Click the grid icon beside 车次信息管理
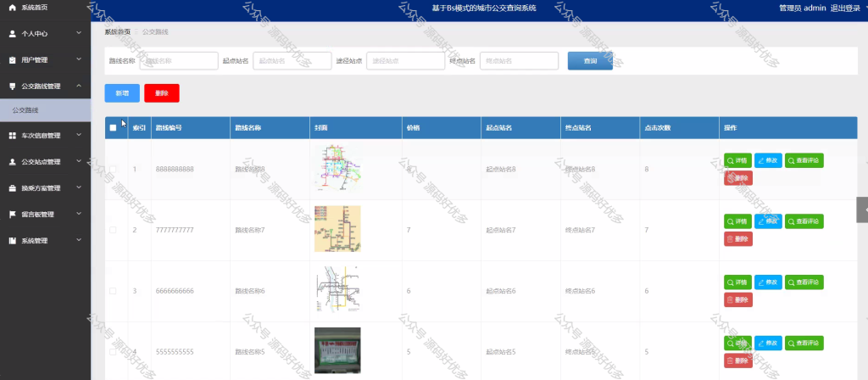 click(12, 136)
